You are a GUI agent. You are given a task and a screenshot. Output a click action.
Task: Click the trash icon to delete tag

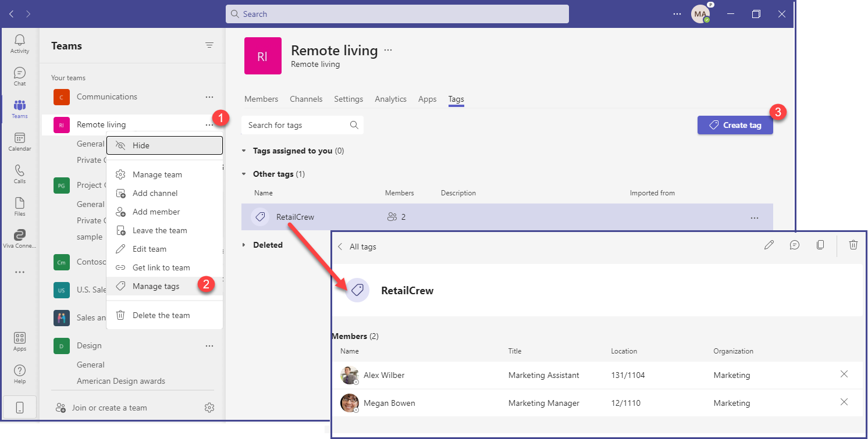(x=853, y=245)
